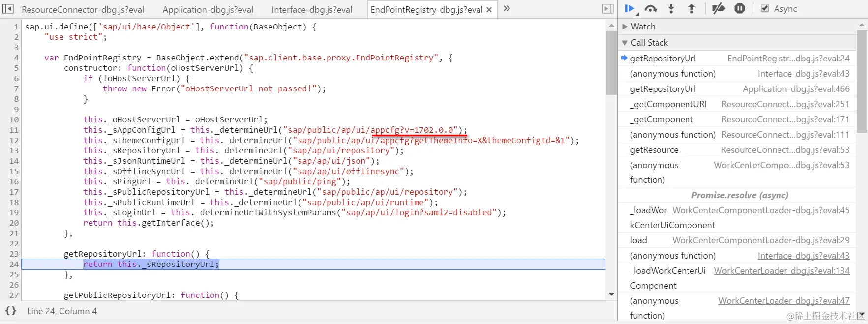868x324 pixels.
Task: Select anonymous function frame at Interface-dbg.js?eval:43
Action: 737,74
